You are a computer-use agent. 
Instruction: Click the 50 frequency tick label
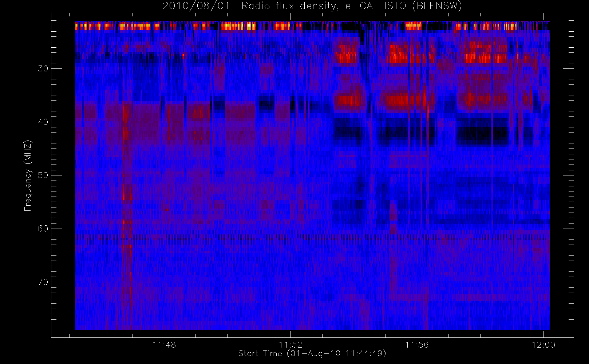coord(43,175)
